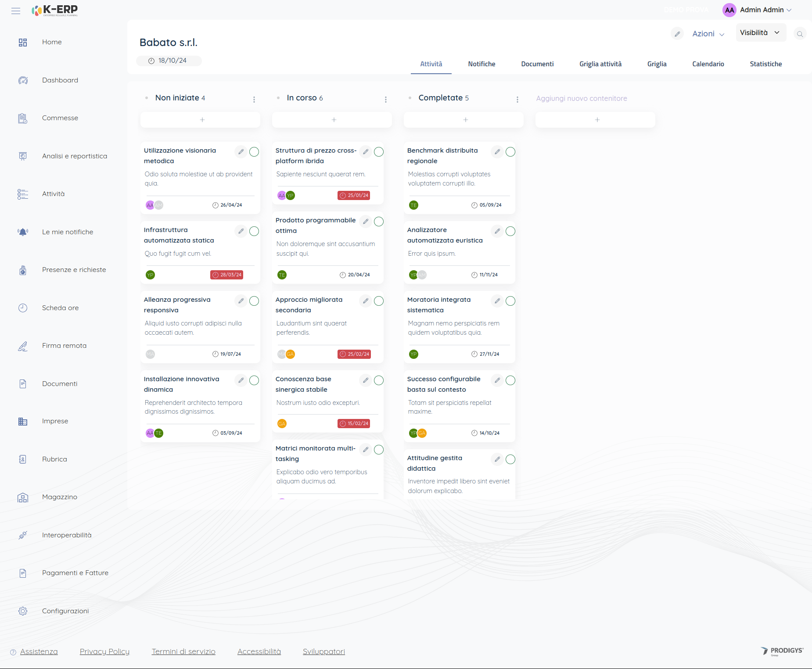Open the Admin Admin user menu
Screen dimensions: 812x669
point(757,10)
